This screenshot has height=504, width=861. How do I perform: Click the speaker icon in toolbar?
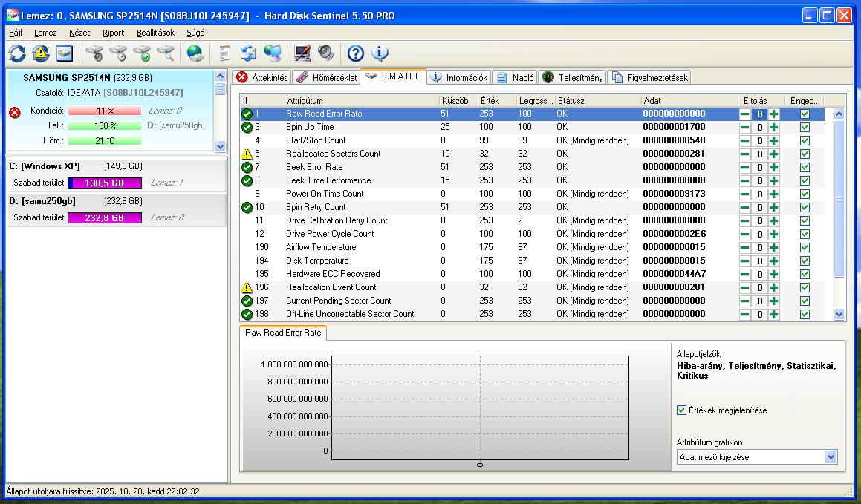(326, 53)
